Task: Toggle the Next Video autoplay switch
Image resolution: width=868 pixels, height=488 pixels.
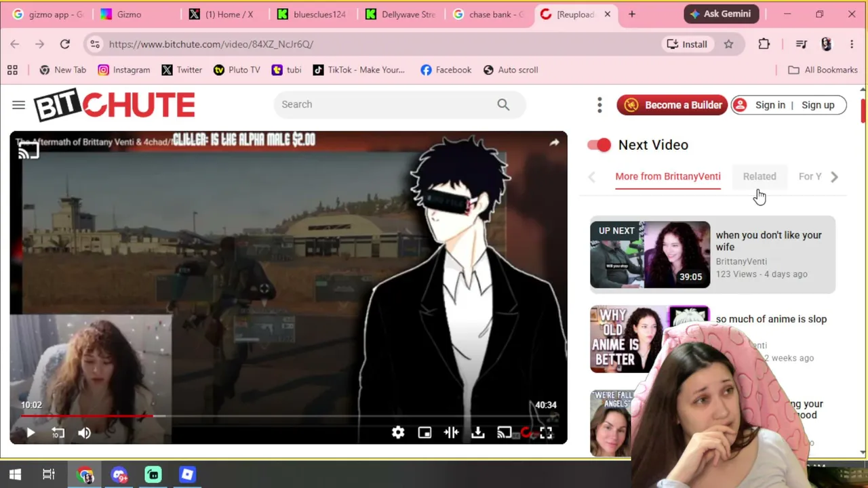Action: (x=599, y=144)
